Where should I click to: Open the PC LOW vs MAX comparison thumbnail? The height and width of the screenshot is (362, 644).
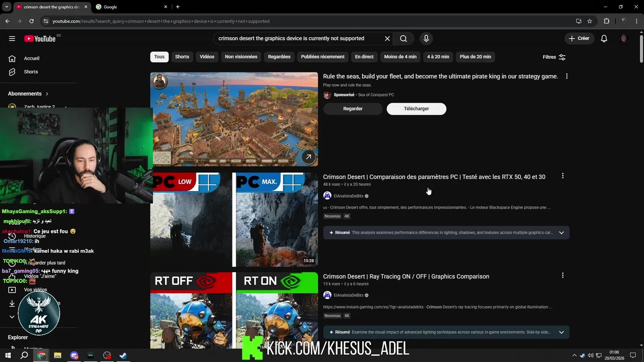234,219
